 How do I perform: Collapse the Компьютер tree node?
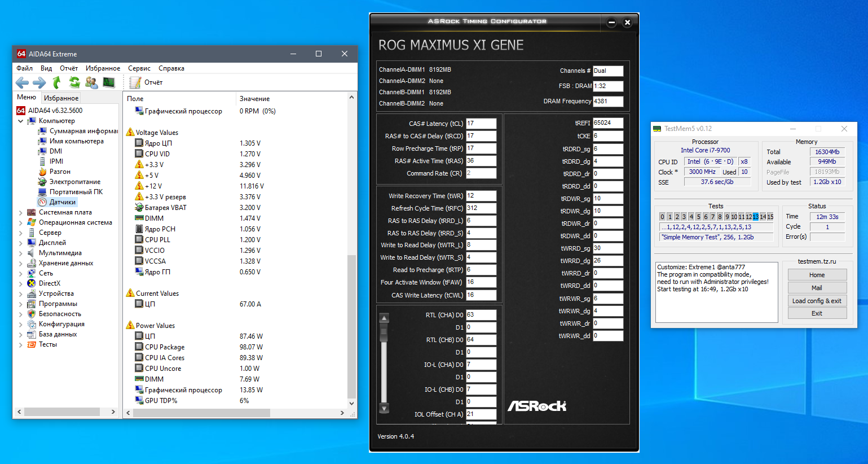[21, 121]
